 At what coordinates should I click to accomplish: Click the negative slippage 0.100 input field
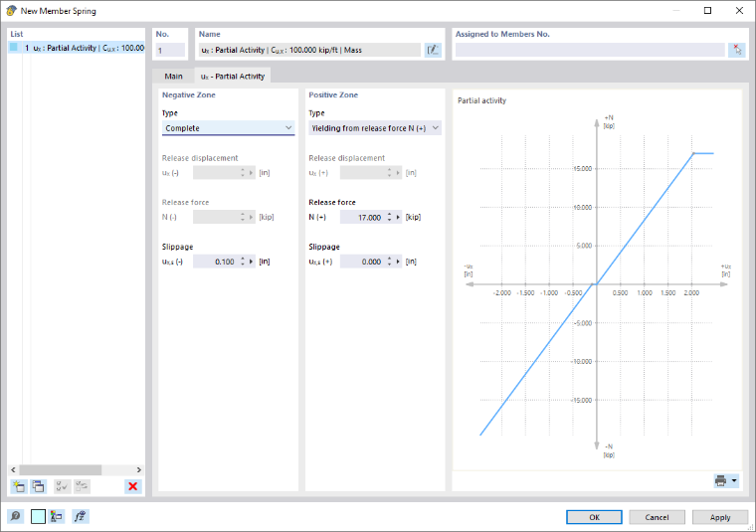pyautogui.click(x=215, y=262)
